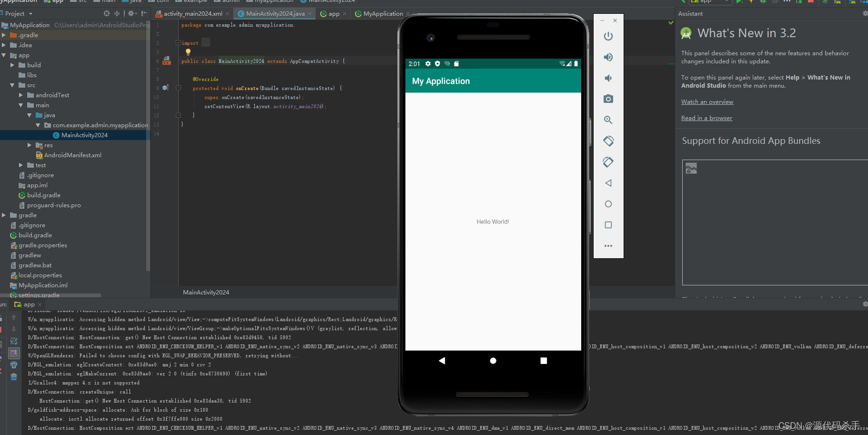The height and width of the screenshot is (435, 868).
Task: Close the MainActivity2024.java tab
Action: pyautogui.click(x=310, y=14)
